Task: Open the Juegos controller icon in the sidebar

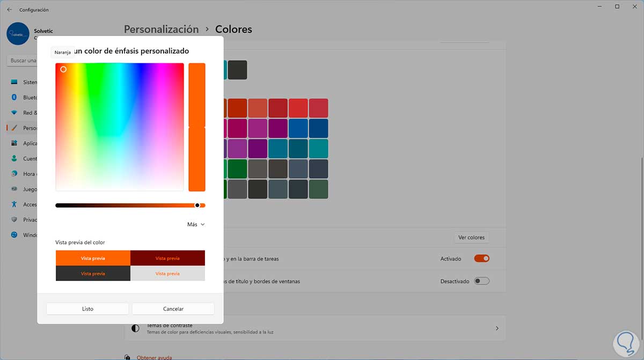Action: point(14,189)
